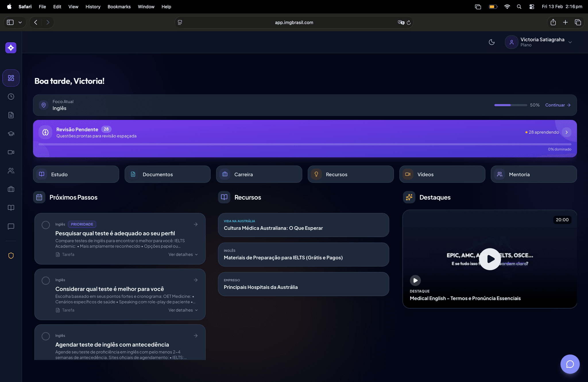
Task: Open the Bookmarks menu in menu bar
Action: click(119, 7)
